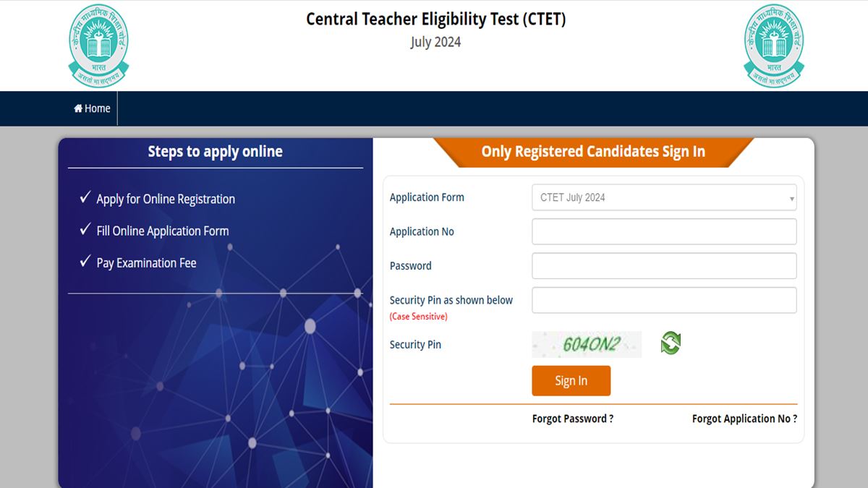Click the Case Sensitive warning text
This screenshot has width=868, height=488.
click(x=418, y=316)
